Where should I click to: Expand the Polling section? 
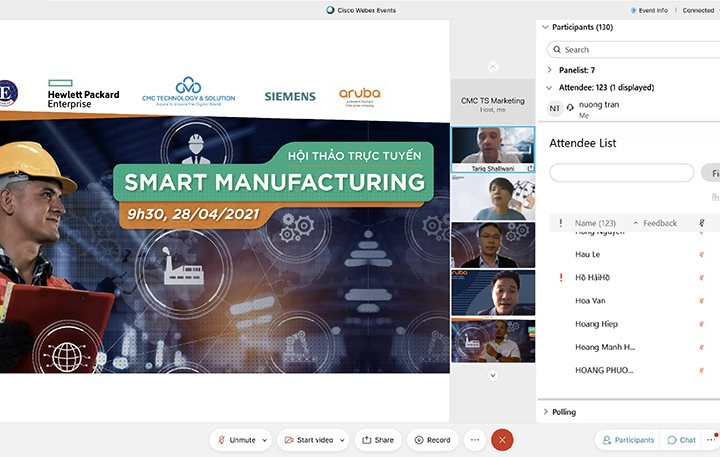546,412
